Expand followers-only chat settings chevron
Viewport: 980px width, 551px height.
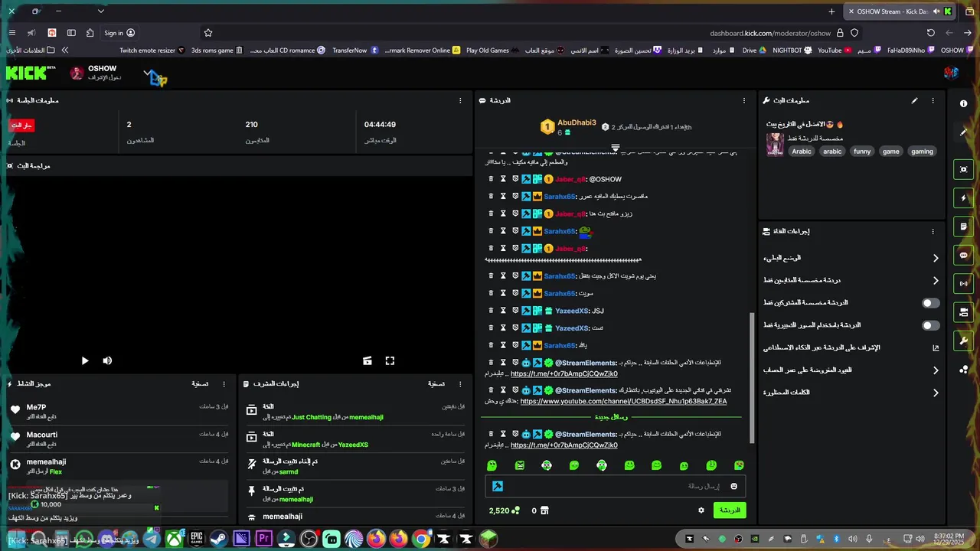click(936, 281)
